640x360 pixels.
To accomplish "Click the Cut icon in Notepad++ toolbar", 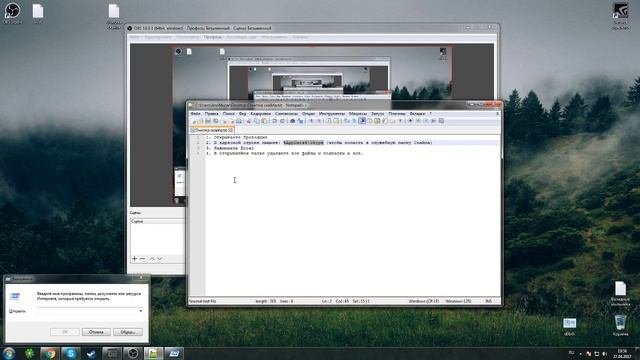I will click(249, 121).
